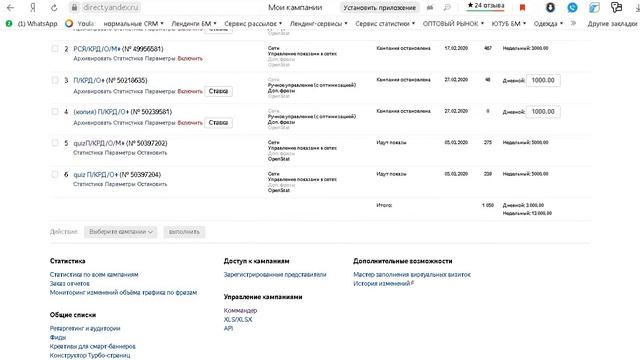This screenshot has width=640, height=360.
Task: Open 'Выберите кампанию' action dropdown
Action: [120, 232]
